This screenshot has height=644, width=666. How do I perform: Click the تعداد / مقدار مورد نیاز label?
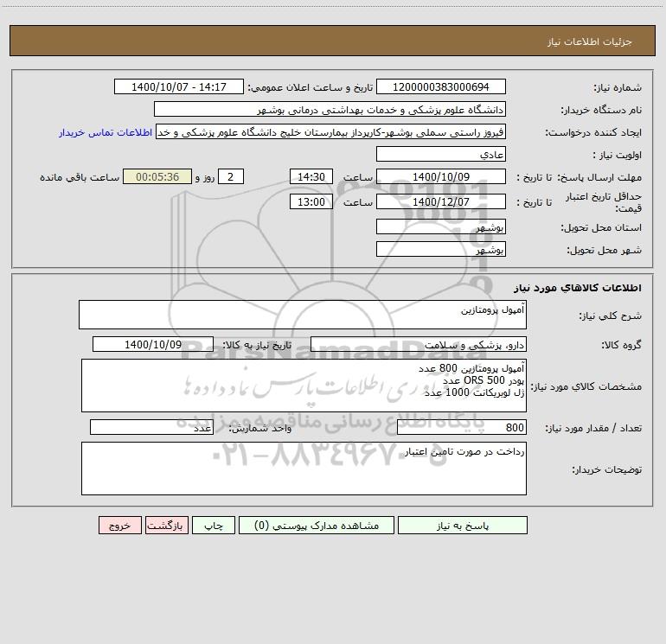(x=593, y=429)
